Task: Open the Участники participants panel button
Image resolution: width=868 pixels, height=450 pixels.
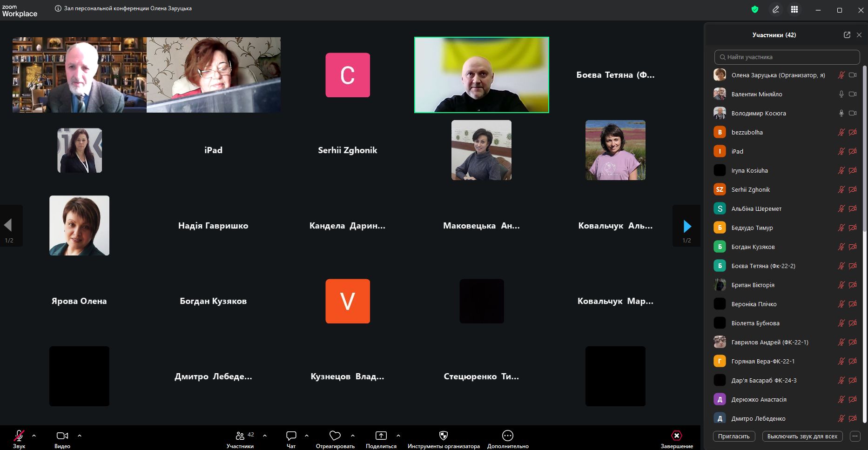Action: coord(240,436)
